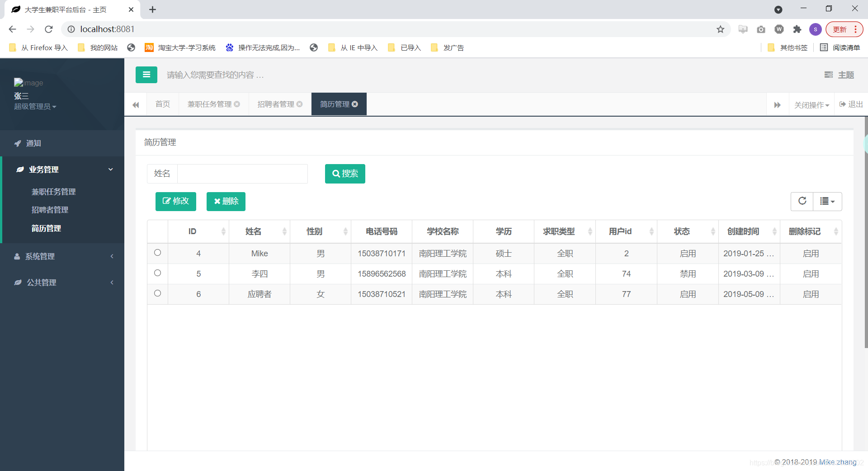Close the 简历管理 tab with its x icon

point(355,104)
